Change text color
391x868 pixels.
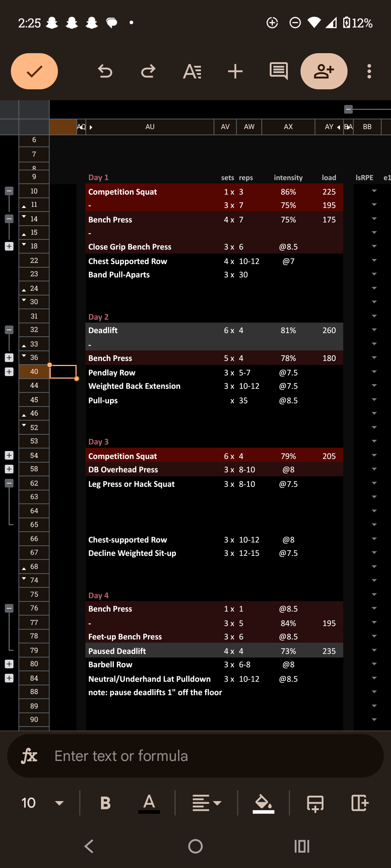pyautogui.click(x=149, y=803)
